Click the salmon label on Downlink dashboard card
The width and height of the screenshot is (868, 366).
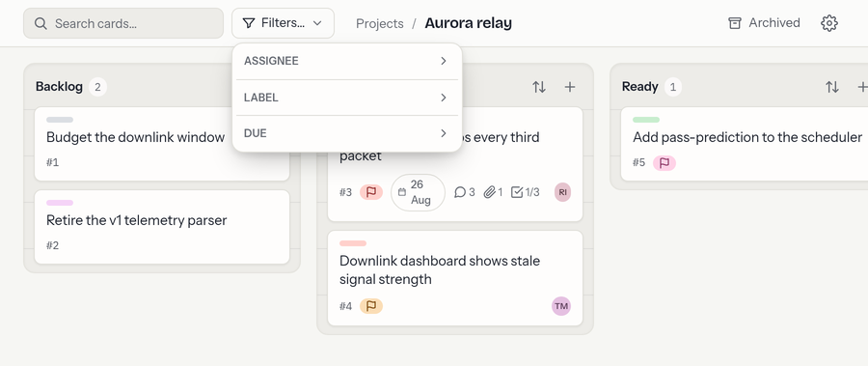pyautogui.click(x=353, y=243)
